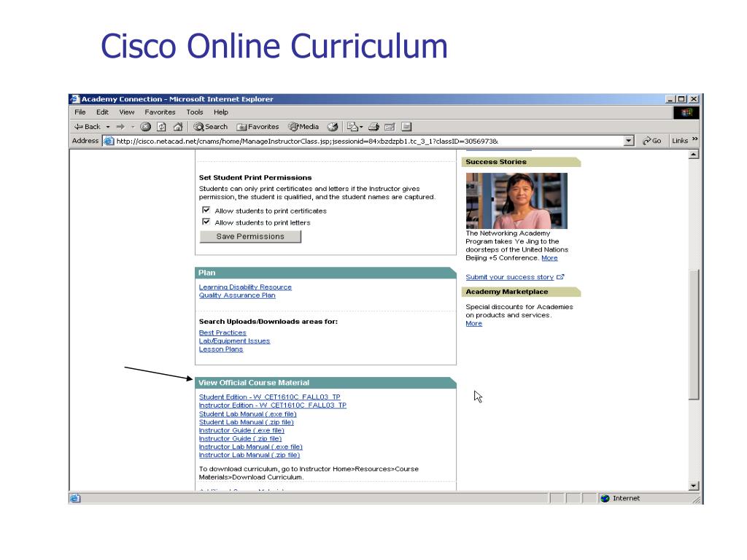Open Quality Assurance Plan link
The width and height of the screenshot is (747, 560).
237,295
